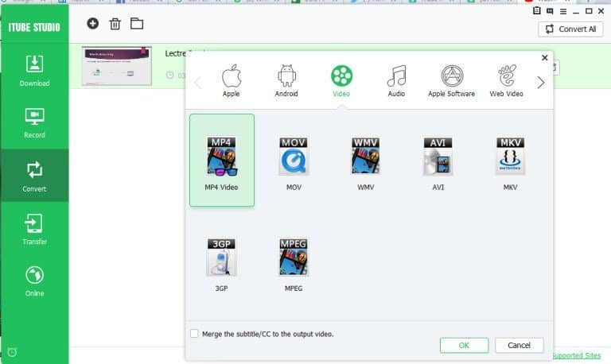The height and width of the screenshot is (364, 611).
Task: Choose the MKV format
Action: click(510, 164)
